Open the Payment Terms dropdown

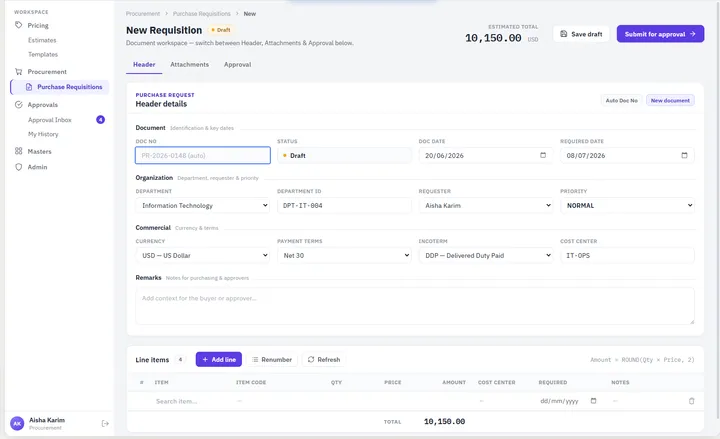tap(344, 255)
